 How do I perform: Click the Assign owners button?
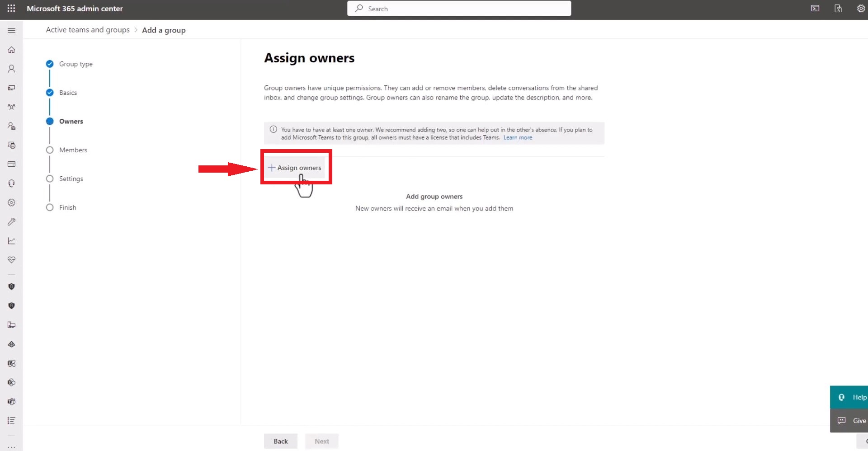[x=296, y=167]
